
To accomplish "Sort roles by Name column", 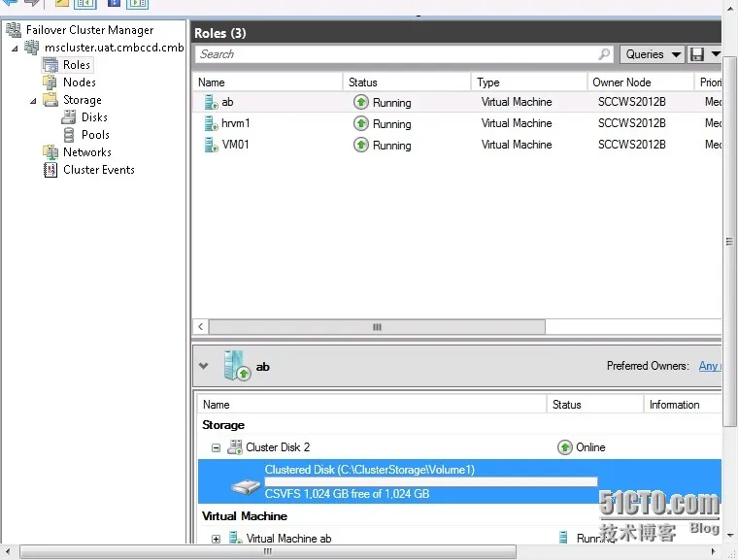I will (267, 82).
